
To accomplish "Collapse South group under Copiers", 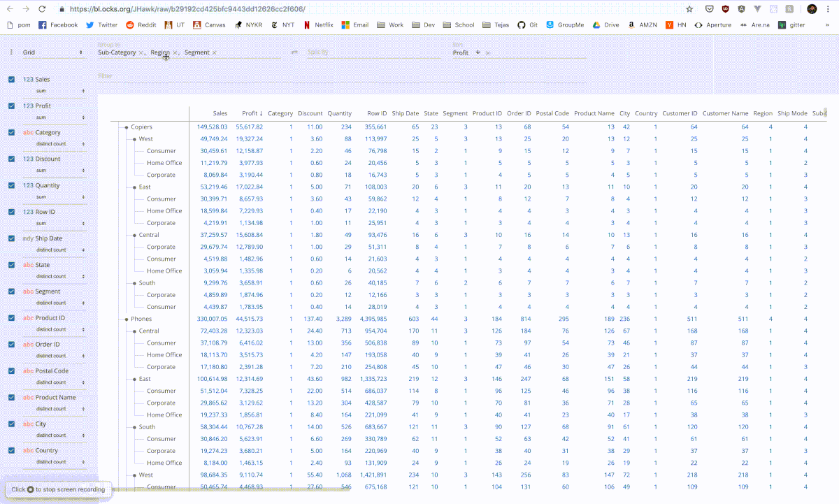I will [134, 283].
